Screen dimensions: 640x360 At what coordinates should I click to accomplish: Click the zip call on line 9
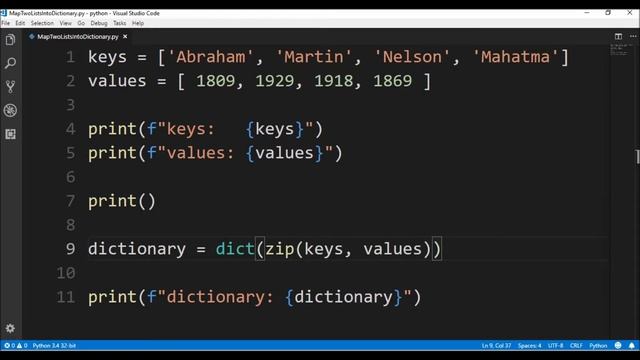tap(280, 249)
